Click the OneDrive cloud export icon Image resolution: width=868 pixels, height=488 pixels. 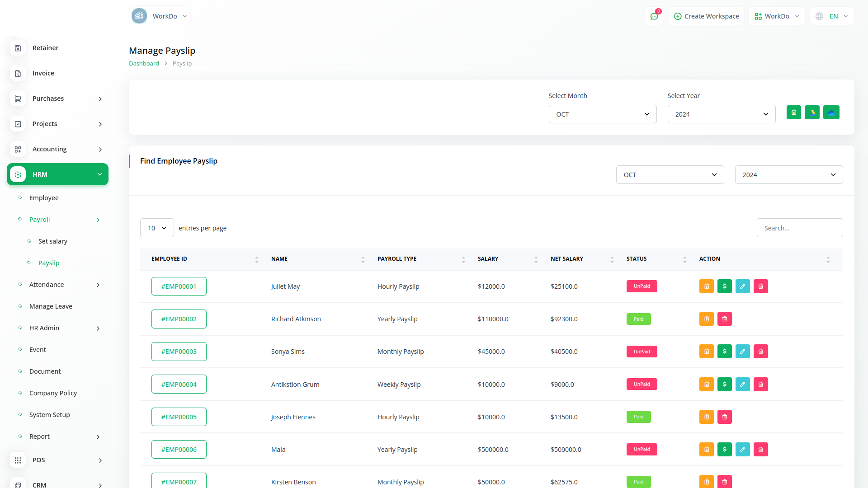(831, 113)
